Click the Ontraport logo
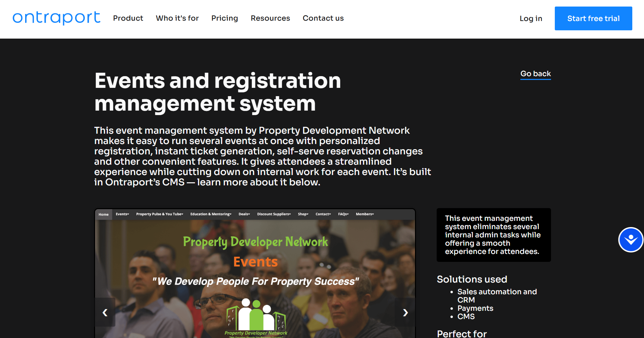The height and width of the screenshot is (338, 644). click(x=56, y=18)
